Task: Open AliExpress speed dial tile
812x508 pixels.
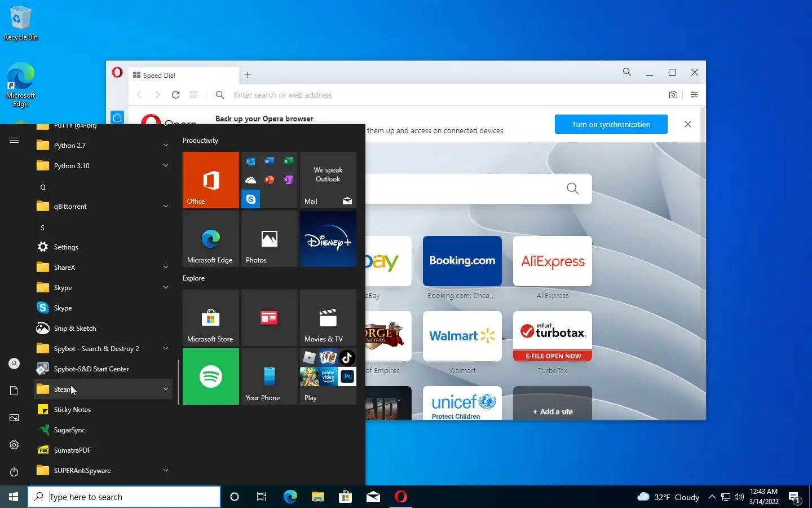Action: (x=553, y=261)
